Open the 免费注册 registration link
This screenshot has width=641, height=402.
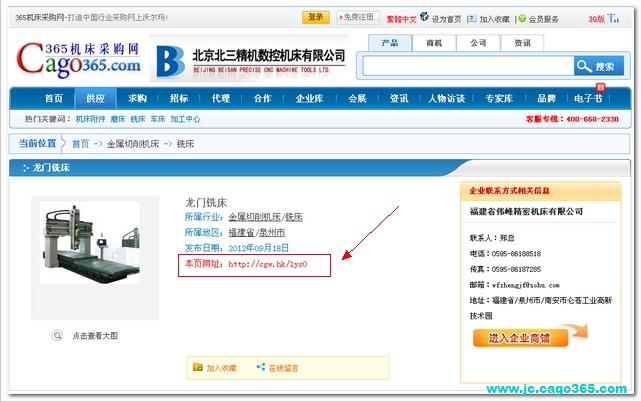[357, 17]
